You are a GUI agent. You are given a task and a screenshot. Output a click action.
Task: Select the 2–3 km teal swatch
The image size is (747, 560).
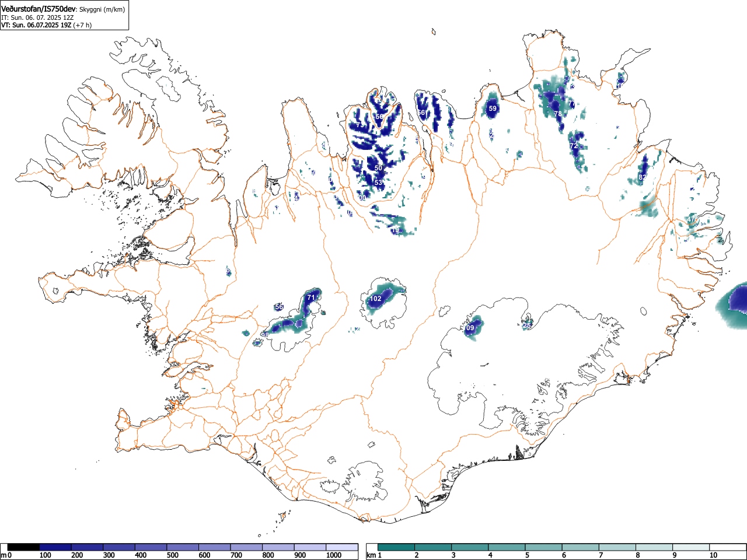(433, 547)
